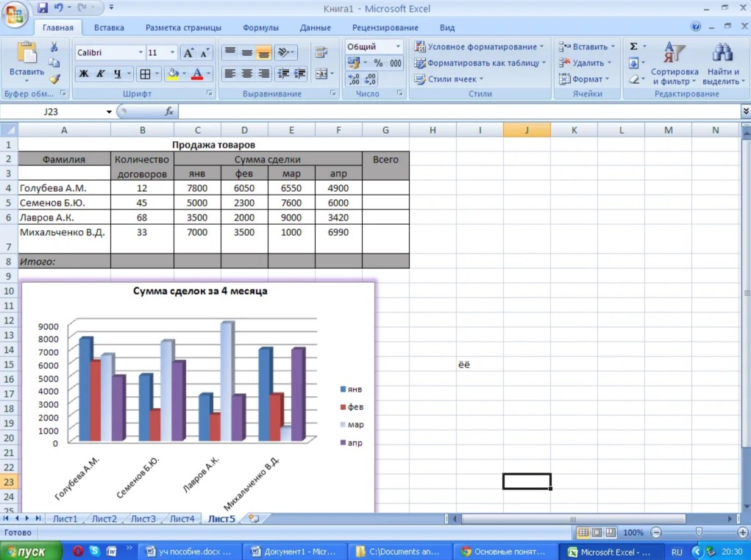Save the workbook via quick access
751x560 pixels.
point(43,7)
